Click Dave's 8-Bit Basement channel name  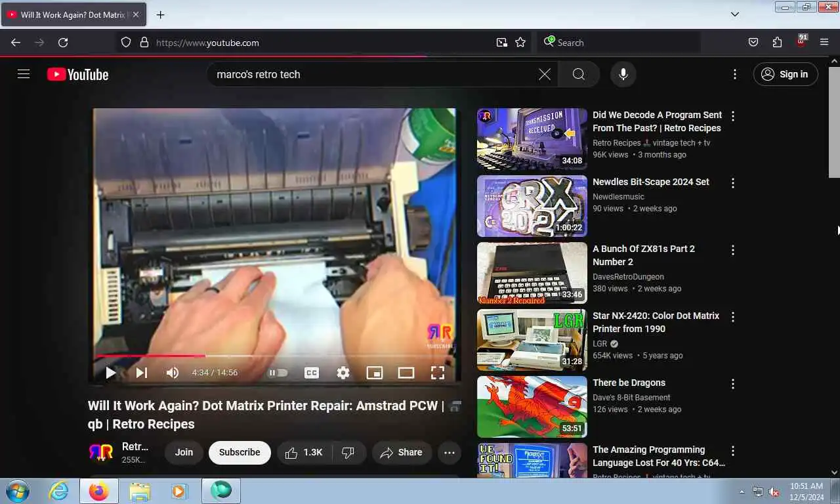(x=631, y=398)
